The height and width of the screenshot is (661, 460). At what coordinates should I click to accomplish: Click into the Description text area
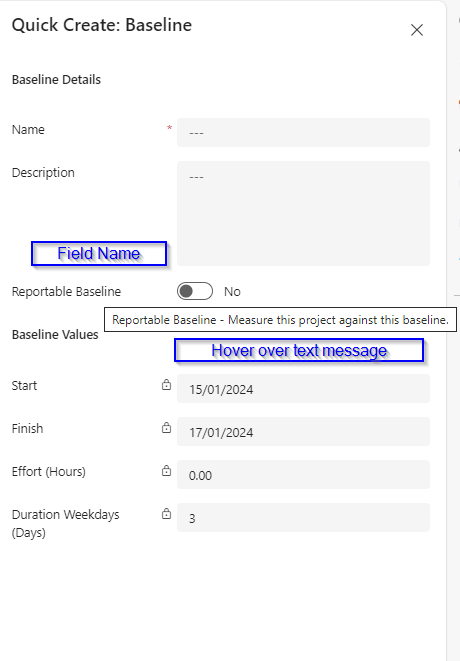(x=303, y=213)
